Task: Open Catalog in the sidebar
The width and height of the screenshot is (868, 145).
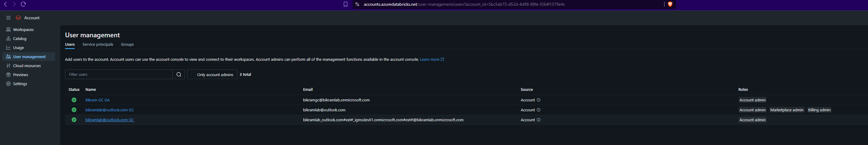Action: coord(19,39)
